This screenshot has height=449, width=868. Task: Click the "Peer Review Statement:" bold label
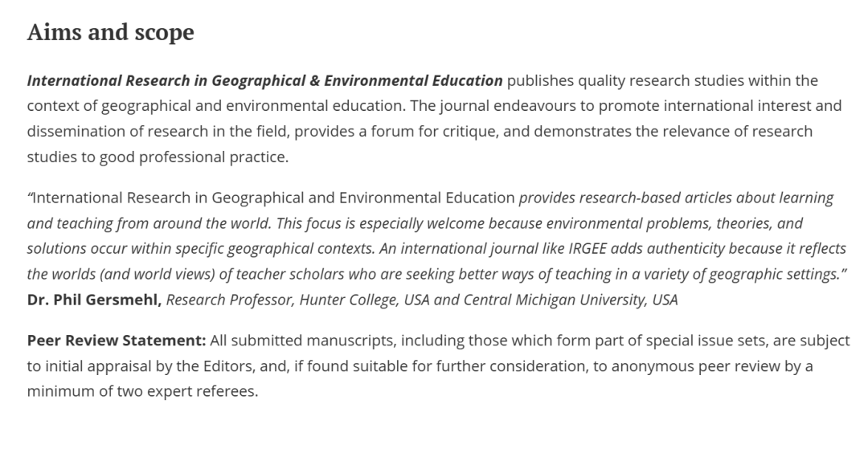(x=117, y=341)
